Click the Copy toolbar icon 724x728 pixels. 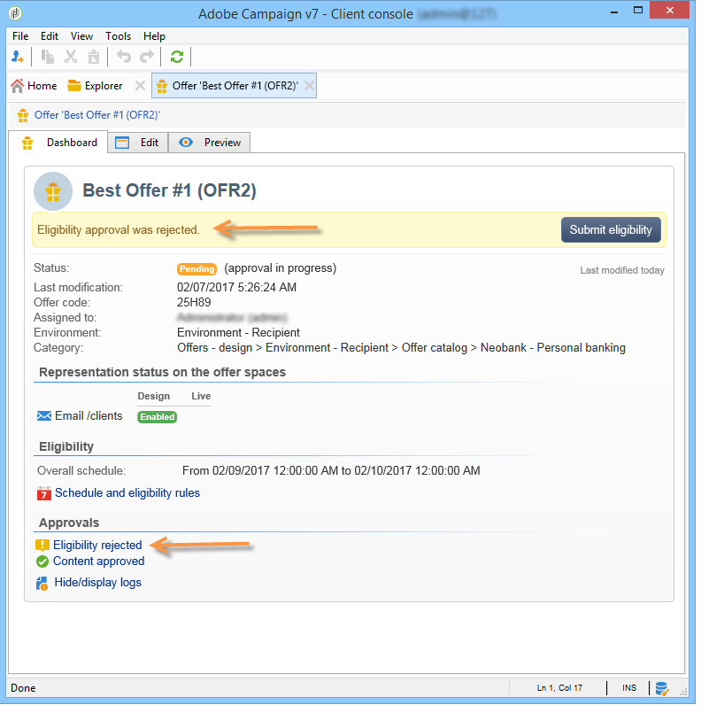pyautogui.click(x=47, y=57)
